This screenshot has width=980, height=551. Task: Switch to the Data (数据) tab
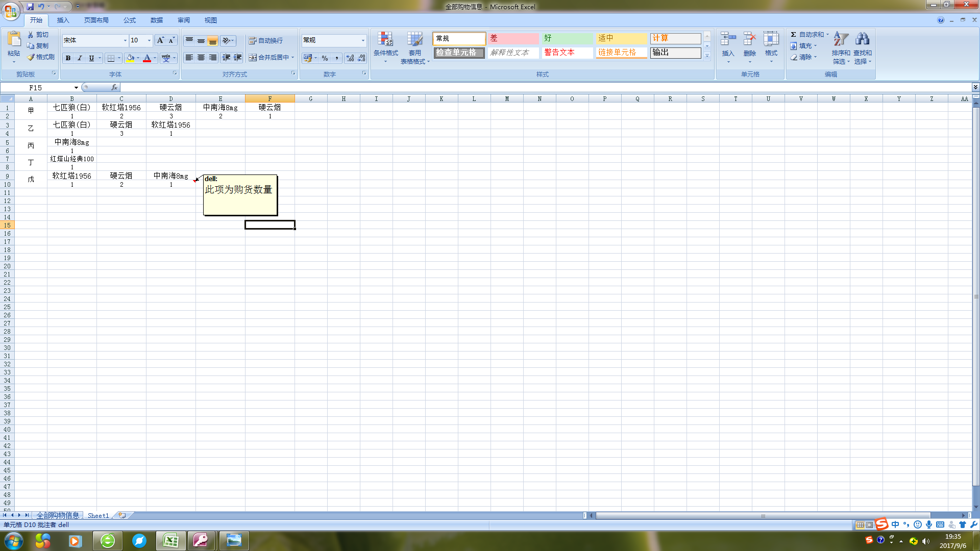[x=157, y=20]
